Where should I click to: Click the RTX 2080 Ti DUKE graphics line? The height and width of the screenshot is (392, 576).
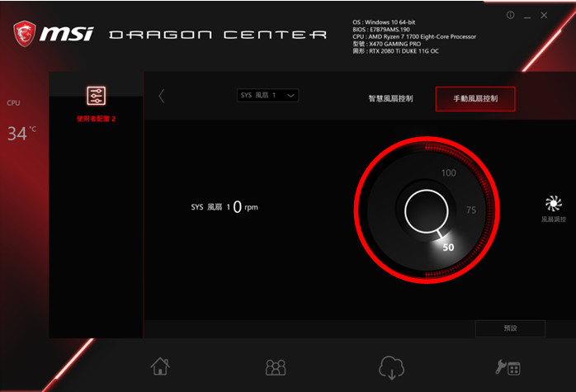395,51
